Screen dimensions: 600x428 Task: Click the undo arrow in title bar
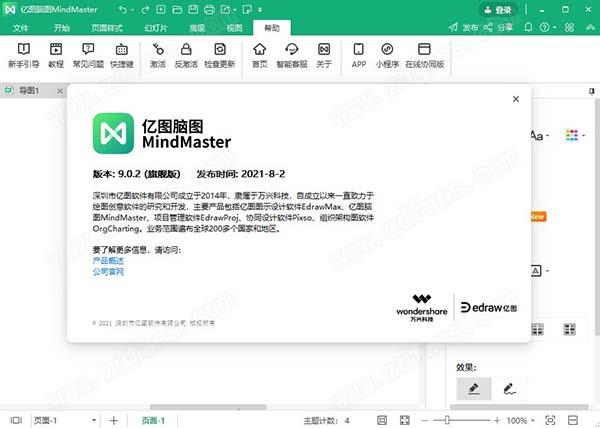click(122, 10)
